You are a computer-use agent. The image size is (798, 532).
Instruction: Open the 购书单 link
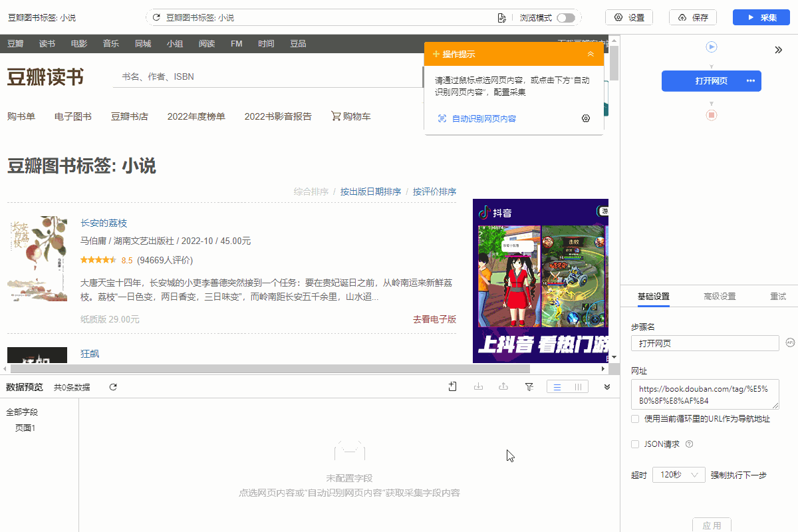click(x=21, y=116)
